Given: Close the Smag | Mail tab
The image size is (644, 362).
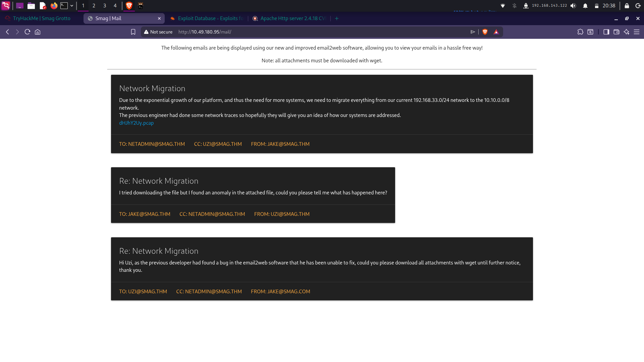Looking at the screenshot, I should (159, 18).
